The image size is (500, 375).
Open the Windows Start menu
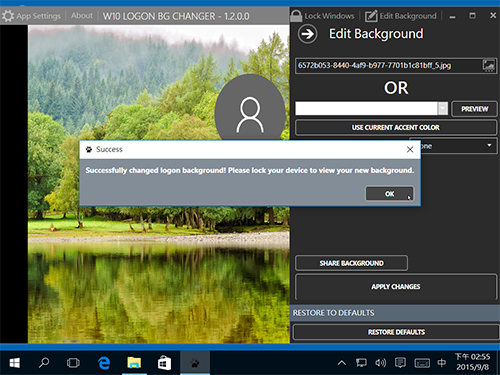pyautogui.click(x=14, y=363)
